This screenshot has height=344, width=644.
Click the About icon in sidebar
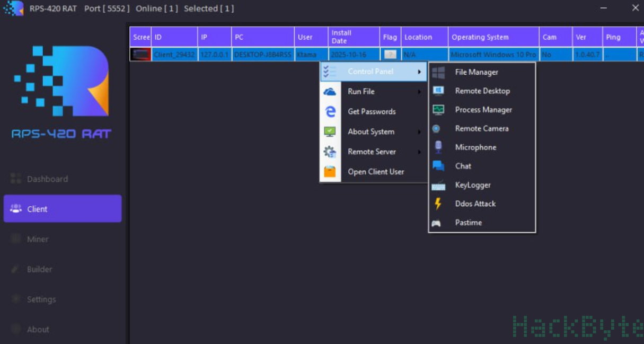[x=16, y=329]
